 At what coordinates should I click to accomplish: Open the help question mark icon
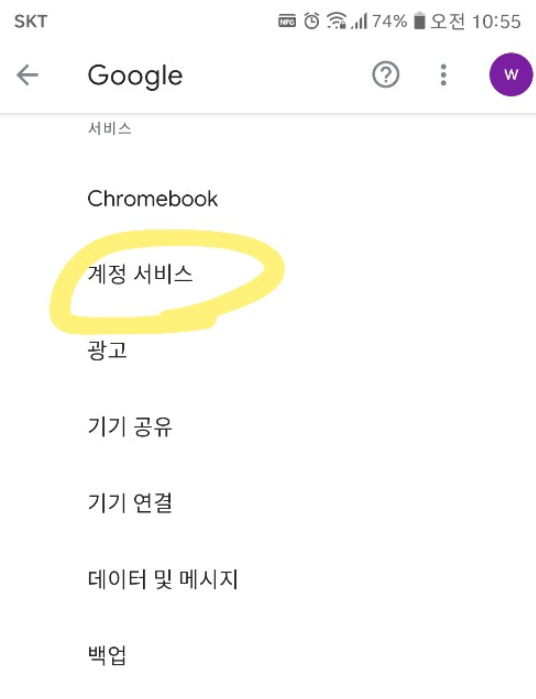385,75
